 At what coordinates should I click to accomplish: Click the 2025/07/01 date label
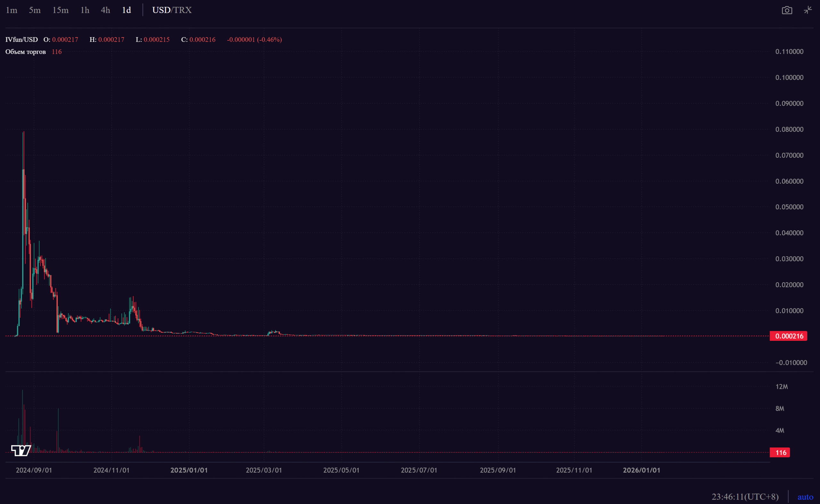tap(419, 470)
